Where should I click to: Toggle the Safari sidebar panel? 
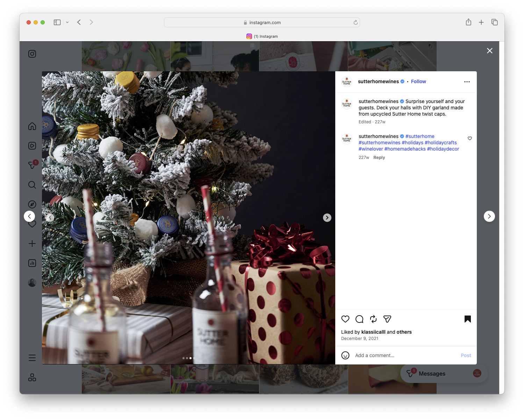point(57,22)
